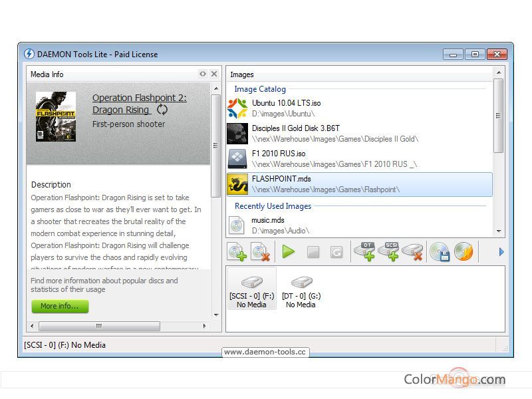Click the Disciples II skull thumbnail
This screenshot has width=532, height=399.
237,134
